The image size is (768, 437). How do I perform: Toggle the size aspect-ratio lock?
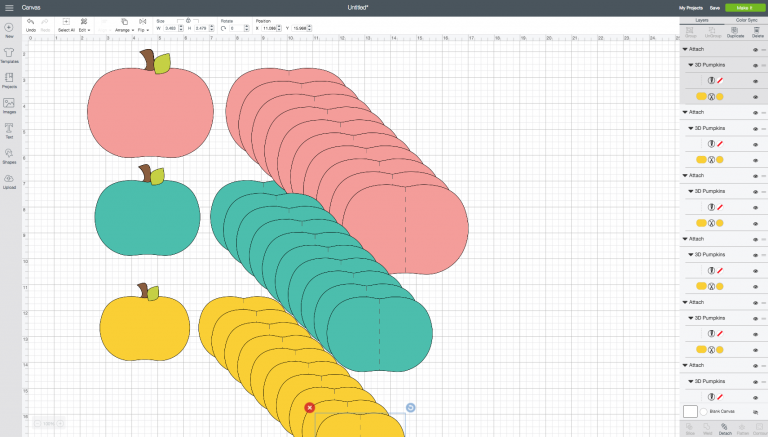tap(188, 21)
